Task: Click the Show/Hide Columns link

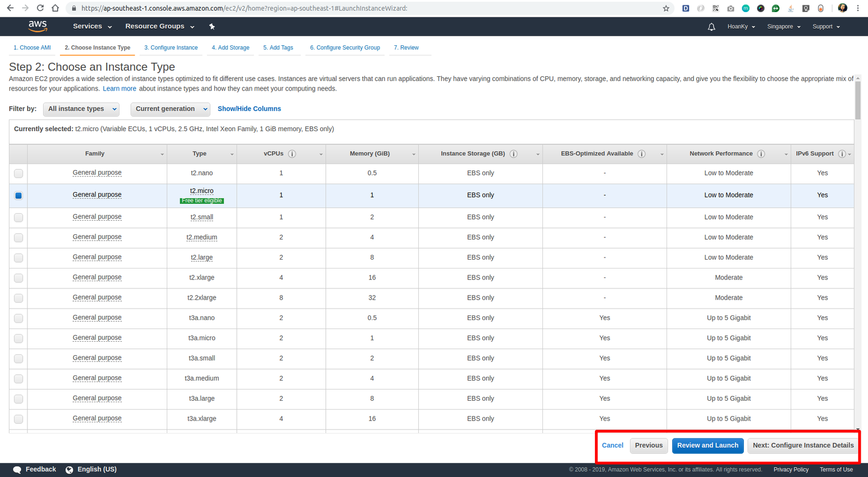Action: (x=249, y=109)
